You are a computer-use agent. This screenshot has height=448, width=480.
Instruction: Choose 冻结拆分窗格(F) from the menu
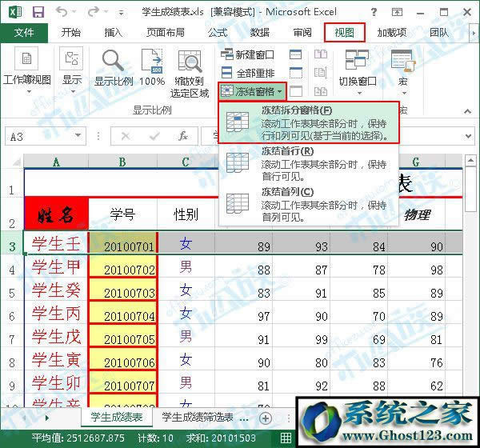click(x=309, y=122)
